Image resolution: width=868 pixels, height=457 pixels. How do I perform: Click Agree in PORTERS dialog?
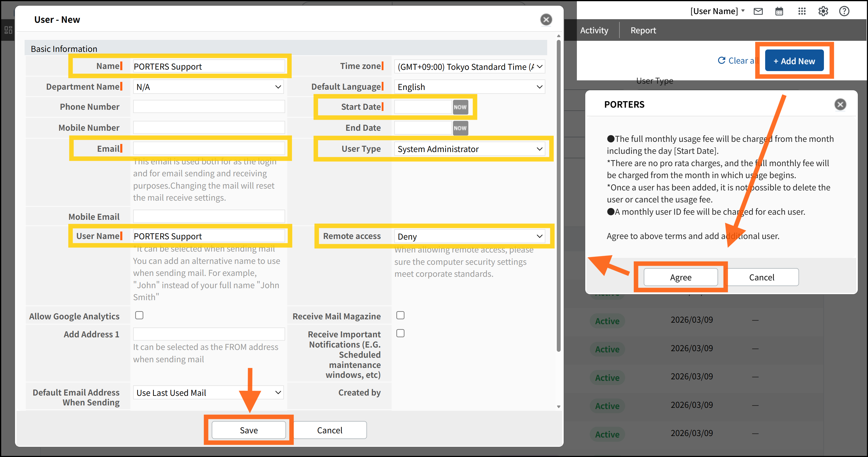[681, 277]
